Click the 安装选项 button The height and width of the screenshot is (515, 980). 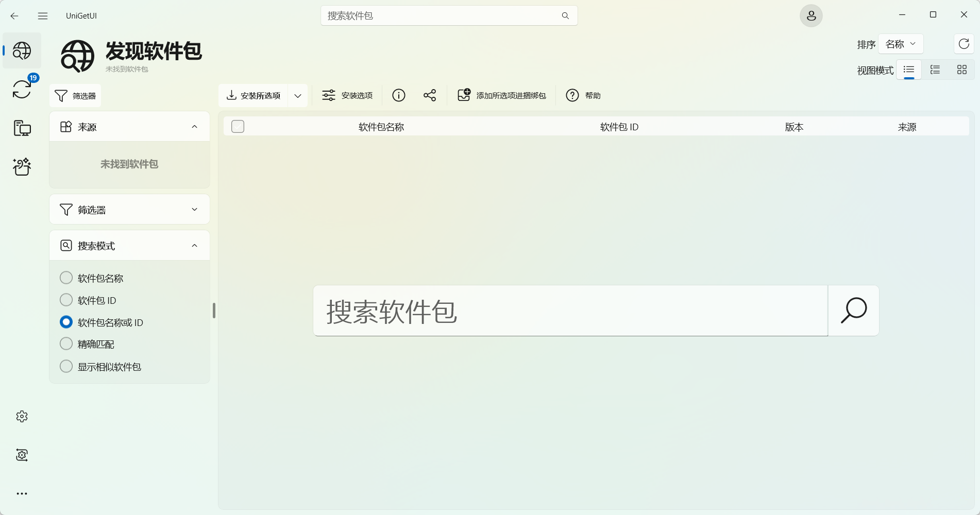point(347,96)
